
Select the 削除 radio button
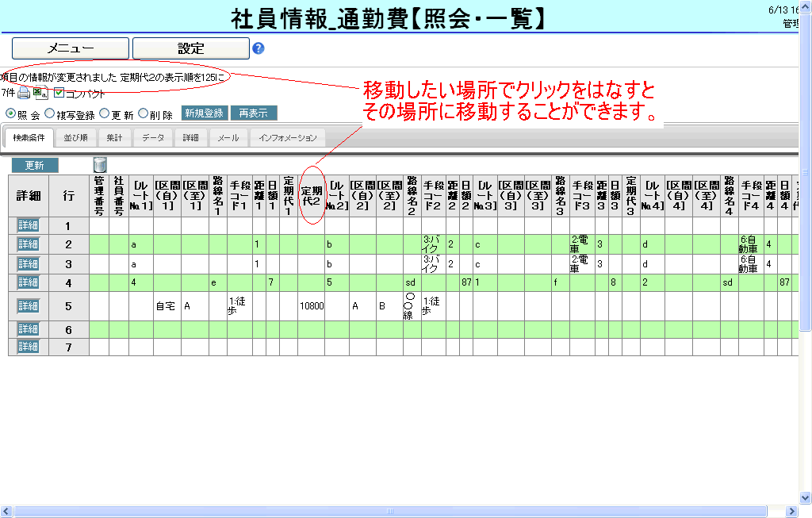(144, 113)
